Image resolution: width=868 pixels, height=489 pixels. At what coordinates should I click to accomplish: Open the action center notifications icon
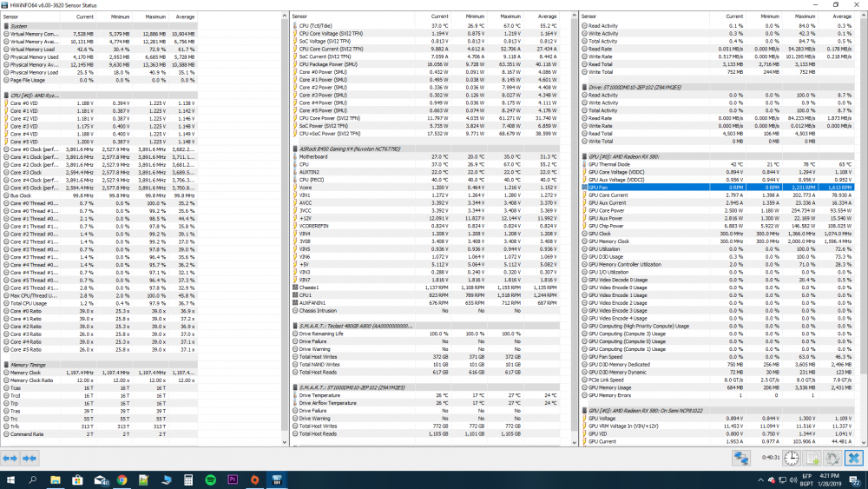pyautogui.click(x=855, y=480)
